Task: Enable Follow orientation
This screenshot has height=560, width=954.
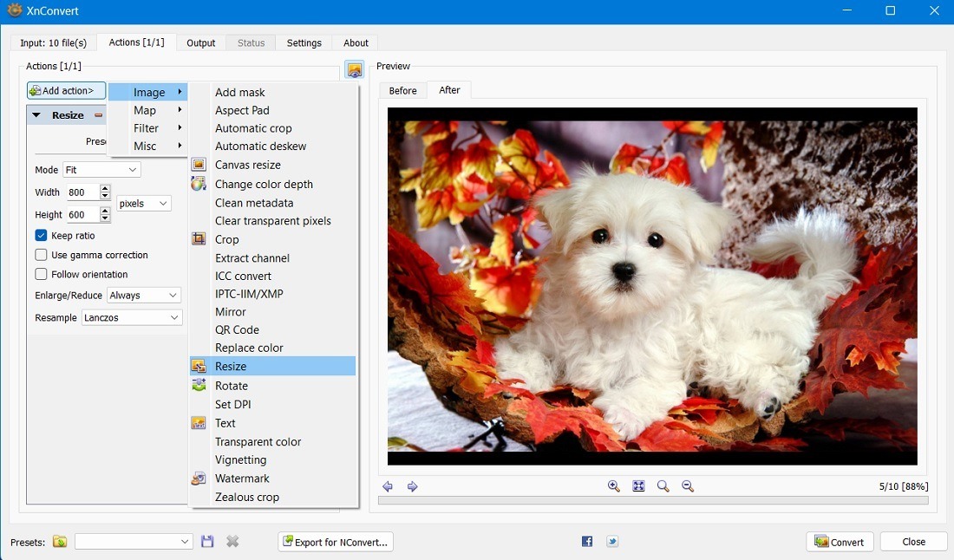Action: pyautogui.click(x=40, y=274)
